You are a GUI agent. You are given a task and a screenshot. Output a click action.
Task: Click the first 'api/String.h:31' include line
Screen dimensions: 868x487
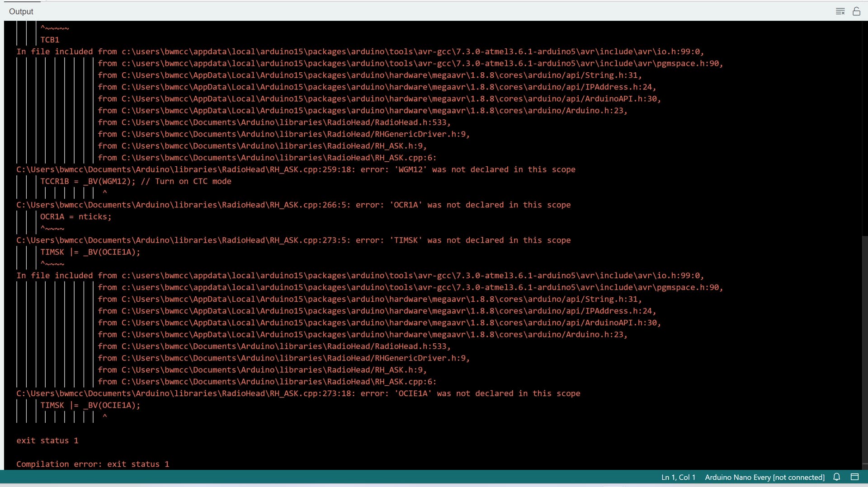click(370, 75)
